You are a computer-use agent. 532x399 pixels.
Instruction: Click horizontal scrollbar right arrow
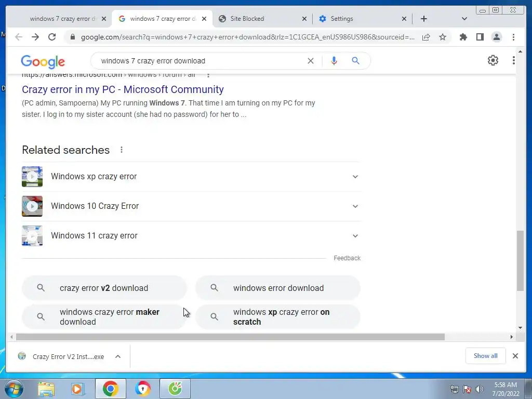pos(512,337)
